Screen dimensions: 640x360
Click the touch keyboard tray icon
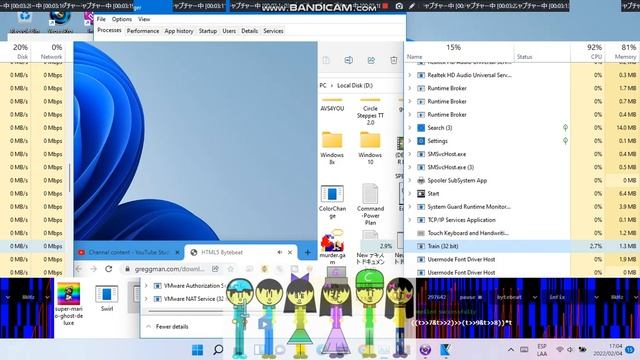pyautogui.click(x=524, y=350)
